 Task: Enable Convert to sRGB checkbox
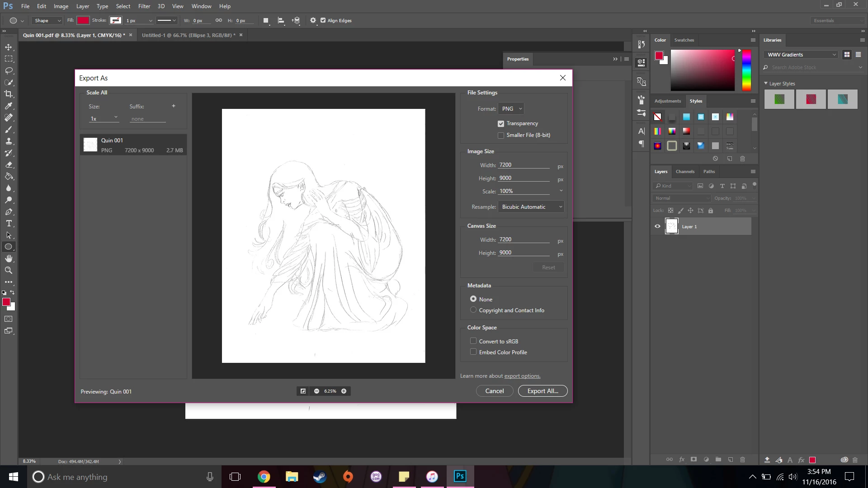point(473,341)
